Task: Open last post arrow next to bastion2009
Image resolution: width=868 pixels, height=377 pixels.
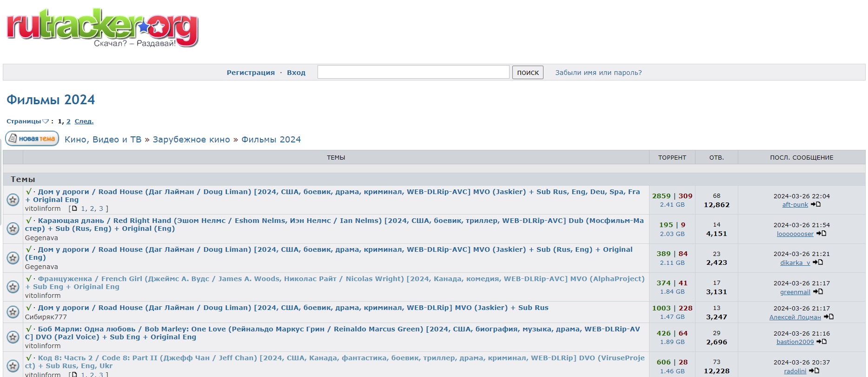Action: coord(822,342)
